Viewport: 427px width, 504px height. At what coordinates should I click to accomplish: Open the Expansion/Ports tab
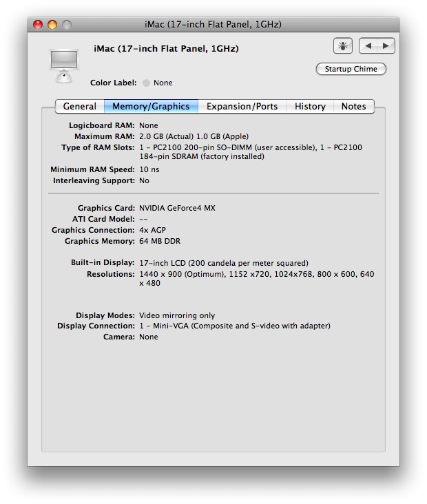click(242, 107)
